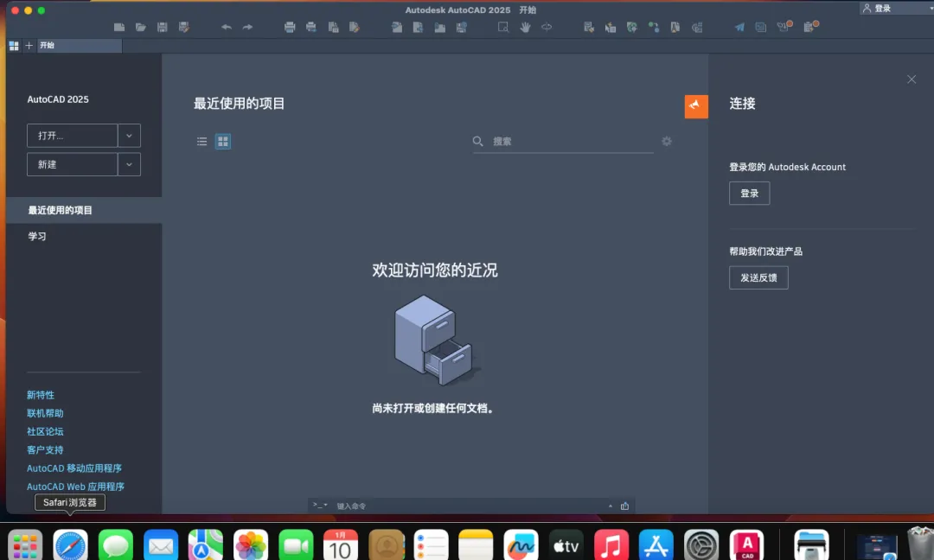The width and height of the screenshot is (934, 560).
Task: Click the search settings gear icon
Action: [667, 141]
